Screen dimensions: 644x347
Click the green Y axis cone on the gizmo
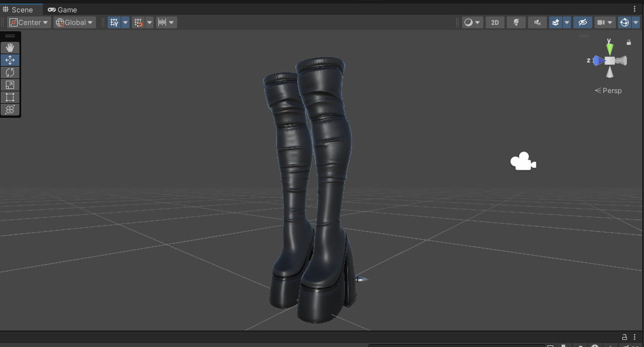pos(609,48)
